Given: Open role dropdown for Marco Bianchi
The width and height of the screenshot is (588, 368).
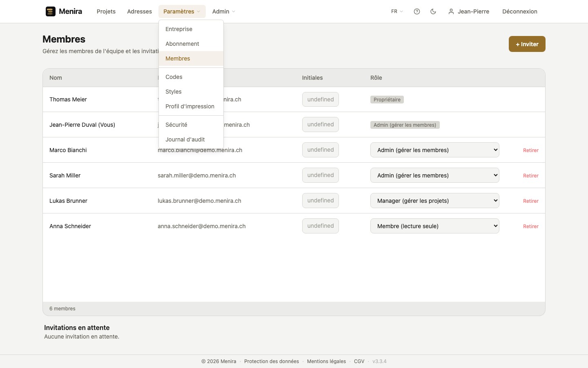Looking at the screenshot, I should pyautogui.click(x=435, y=150).
